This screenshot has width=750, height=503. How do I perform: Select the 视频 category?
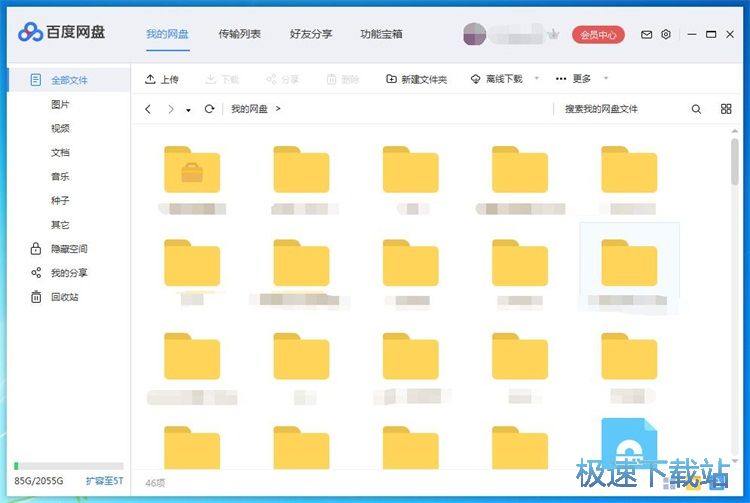coord(60,128)
